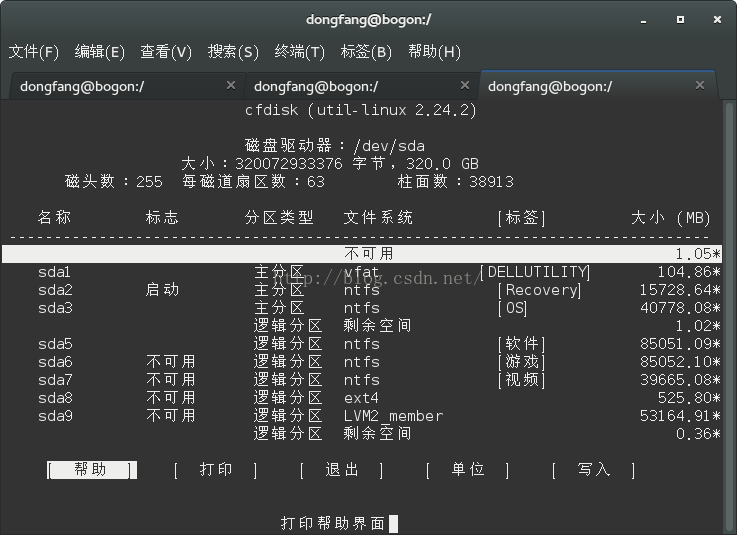Open the 编辑(E) menu
737x535 pixels.
click(100, 51)
